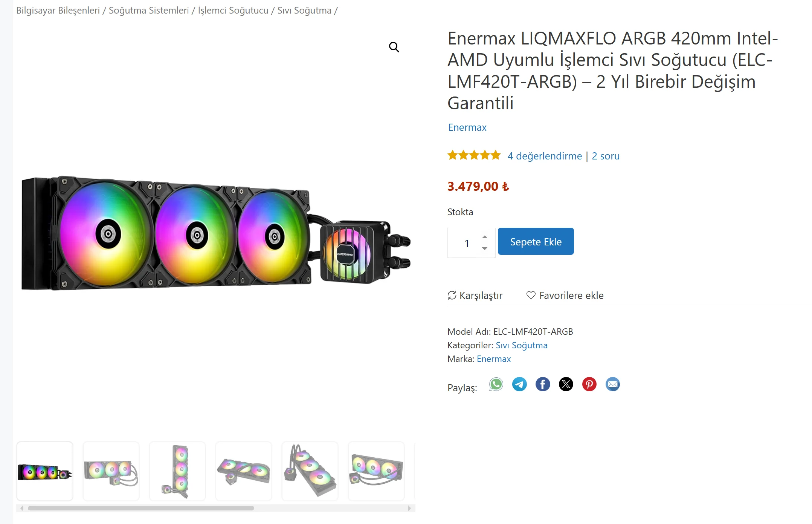The height and width of the screenshot is (524, 812).
Task: Share product on Pinterest
Action: point(589,384)
